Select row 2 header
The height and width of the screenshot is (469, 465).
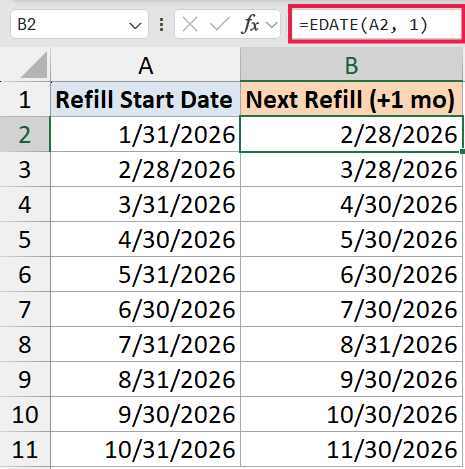click(x=25, y=134)
